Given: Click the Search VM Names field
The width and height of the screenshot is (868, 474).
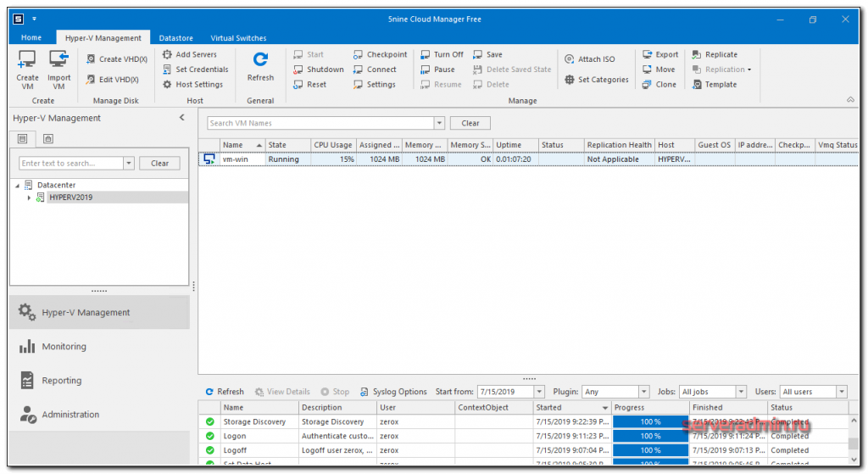Looking at the screenshot, I should (x=320, y=123).
